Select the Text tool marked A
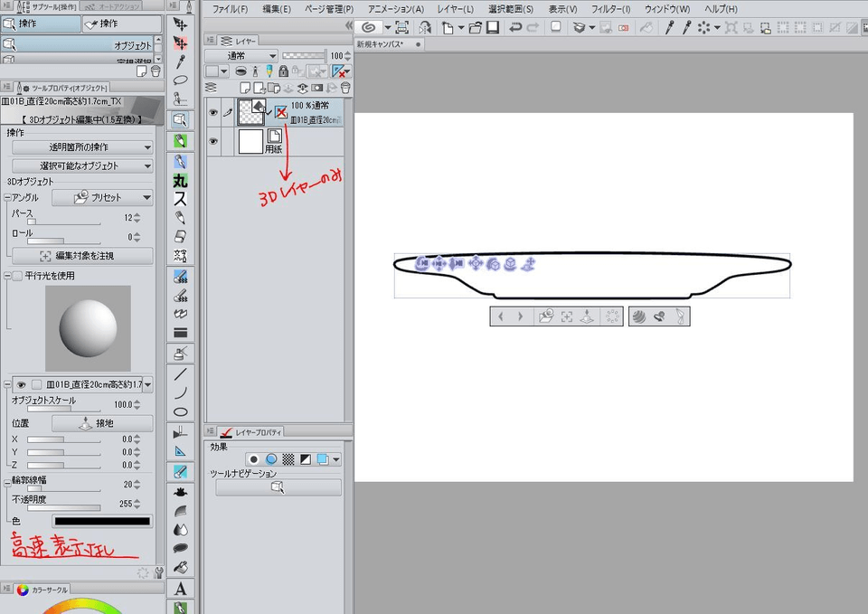The image size is (868, 614). coord(180,590)
